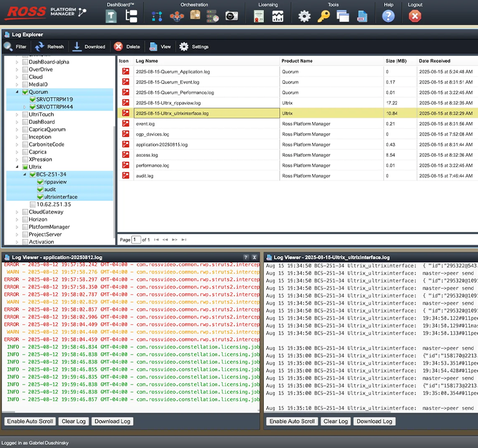
Task: Click Clear Log in Ultrix log viewer
Action: [335, 421]
